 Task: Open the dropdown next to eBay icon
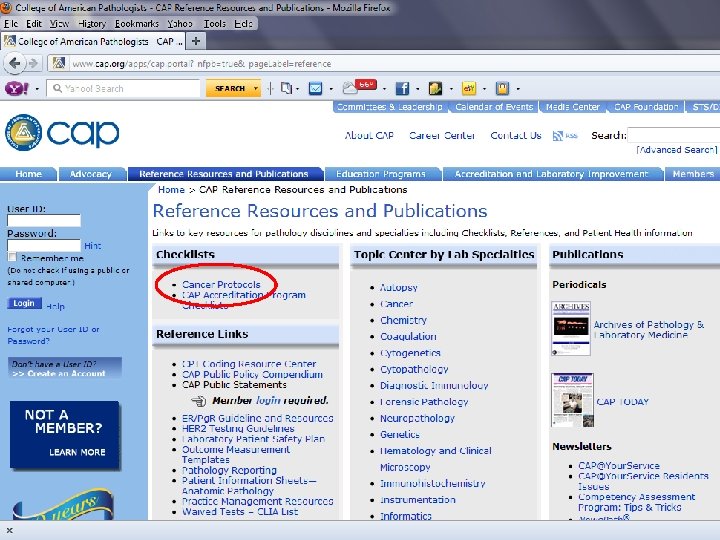pos(484,89)
